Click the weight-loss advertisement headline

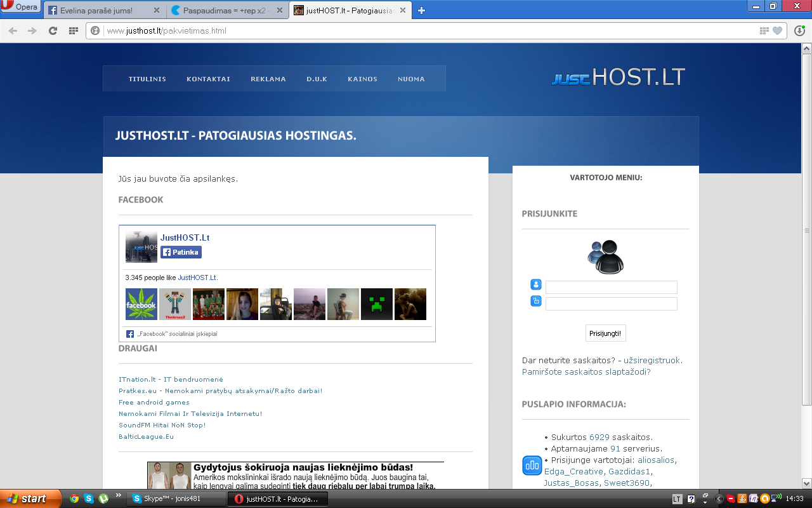tap(303, 467)
